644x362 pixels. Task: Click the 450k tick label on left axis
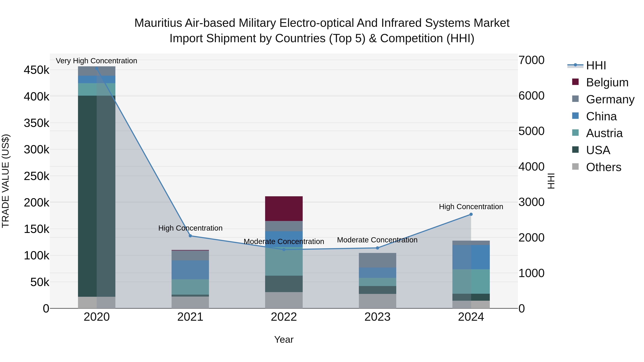(36, 70)
